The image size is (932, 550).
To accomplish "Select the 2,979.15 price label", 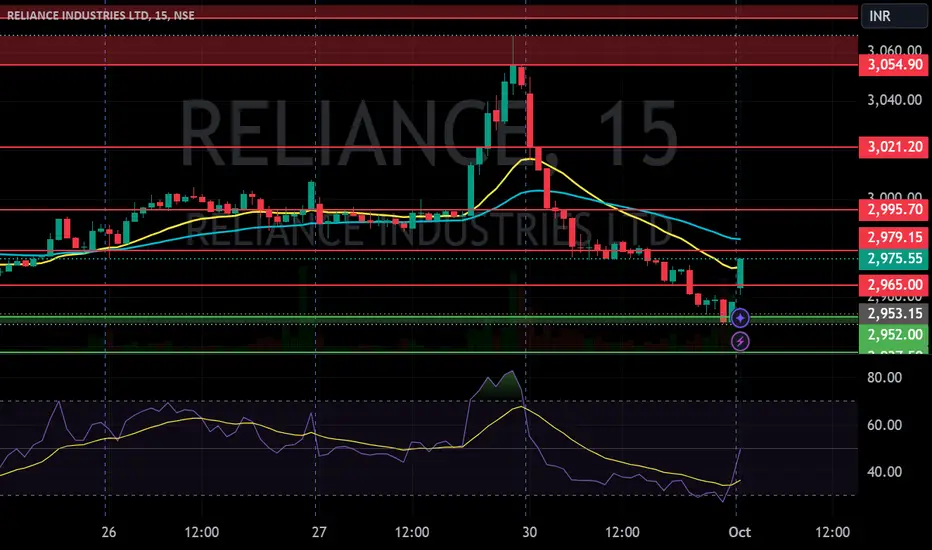I will tap(893, 237).
